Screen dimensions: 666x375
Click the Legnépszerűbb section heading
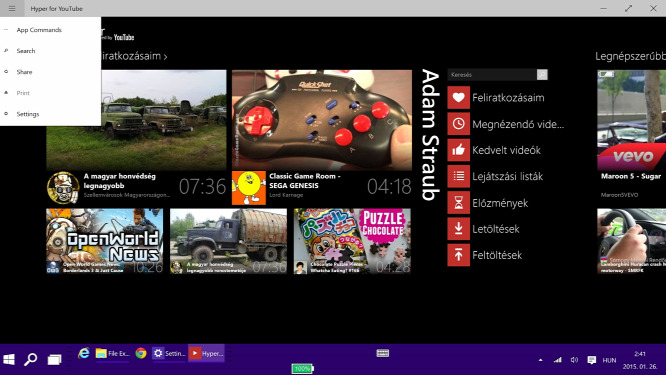point(630,56)
